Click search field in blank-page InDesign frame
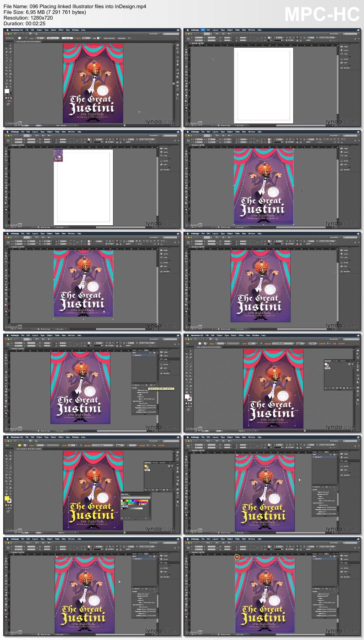 tap(350, 33)
